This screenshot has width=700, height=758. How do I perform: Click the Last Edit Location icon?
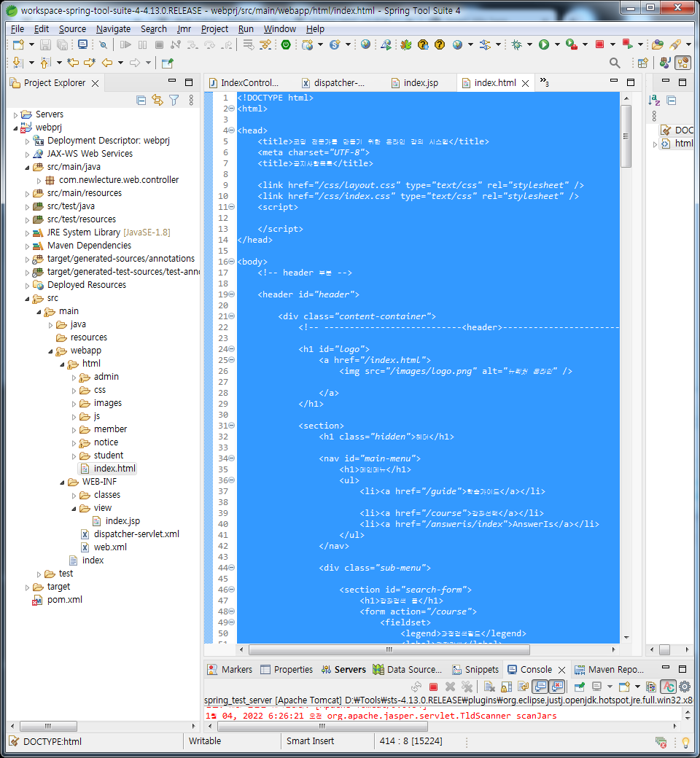pos(73,63)
